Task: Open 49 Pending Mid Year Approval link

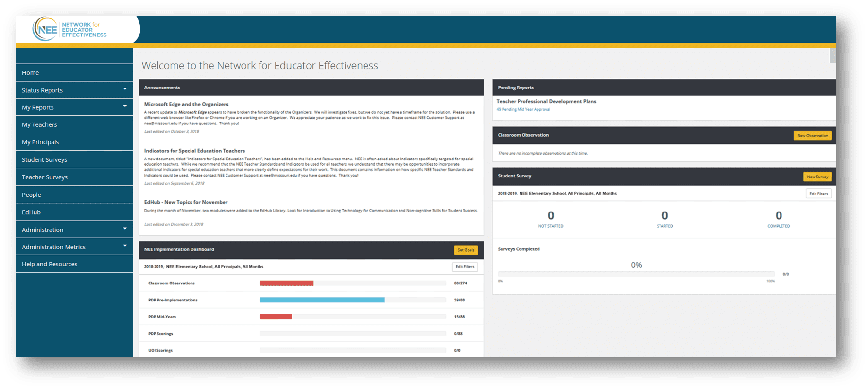Action: [x=523, y=110]
